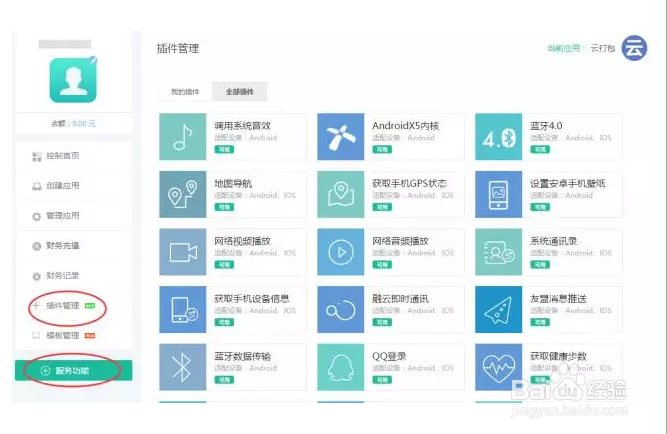The image size is (667, 434).
Task: Click the 调用系统音效 title text
Action: click(242, 126)
